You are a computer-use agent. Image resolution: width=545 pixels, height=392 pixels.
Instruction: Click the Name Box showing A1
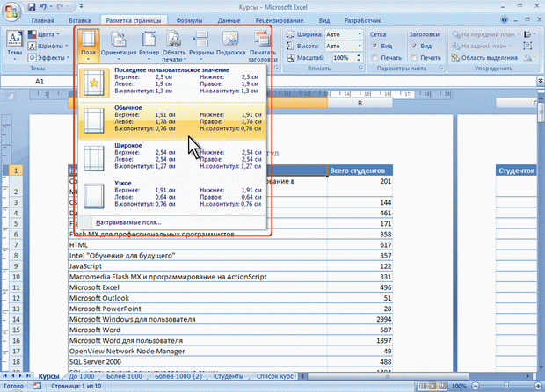39,82
